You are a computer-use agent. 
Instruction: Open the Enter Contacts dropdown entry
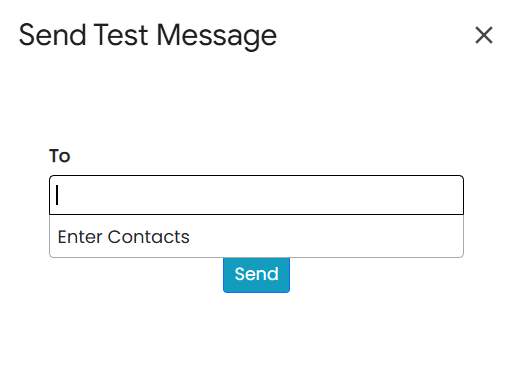[256, 237]
